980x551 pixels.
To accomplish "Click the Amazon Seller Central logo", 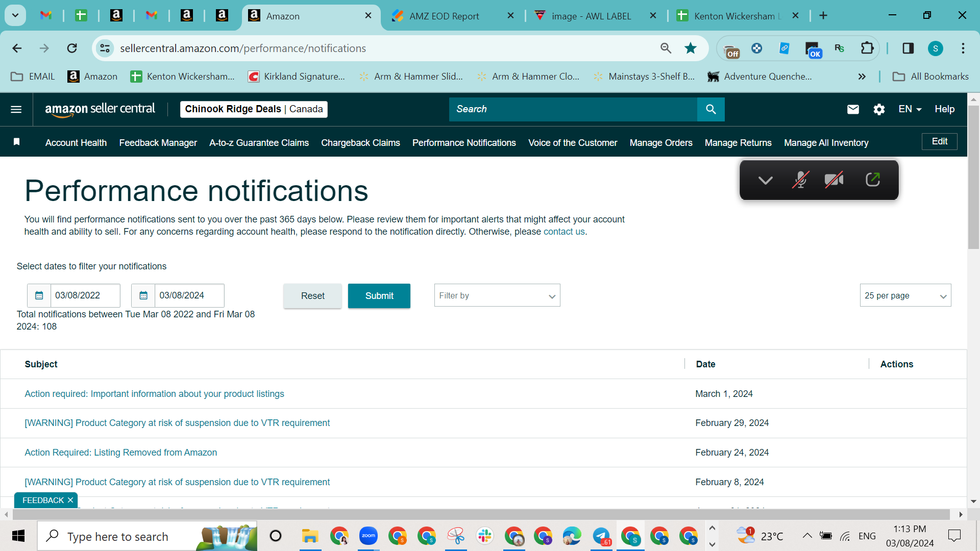I will click(x=100, y=109).
